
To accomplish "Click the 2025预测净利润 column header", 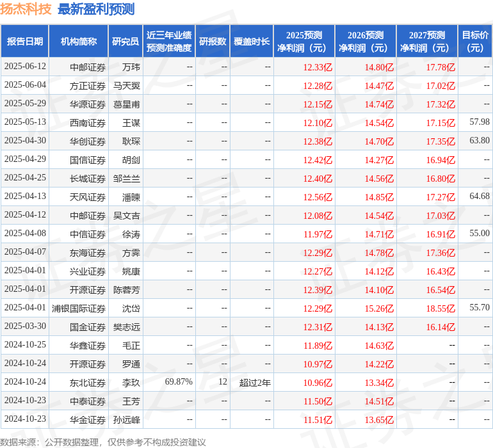I will click(x=304, y=42).
